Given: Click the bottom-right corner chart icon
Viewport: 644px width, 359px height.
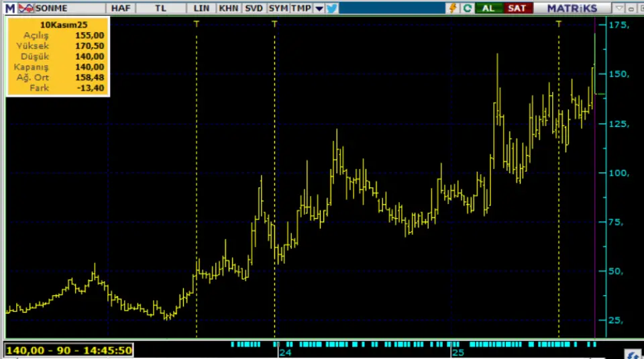Looking at the screenshot, I should point(632,354).
